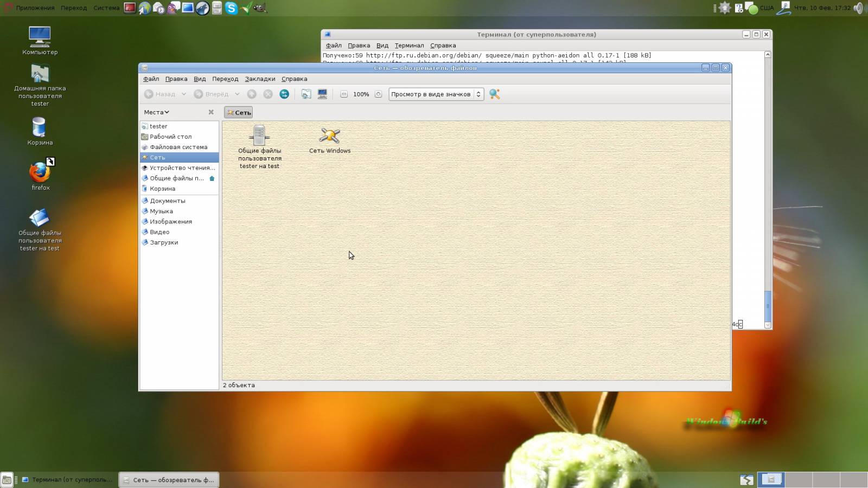
Task: Open Evolution mail launcher in top panel
Action: pyautogui.click(x=159, y=8)
